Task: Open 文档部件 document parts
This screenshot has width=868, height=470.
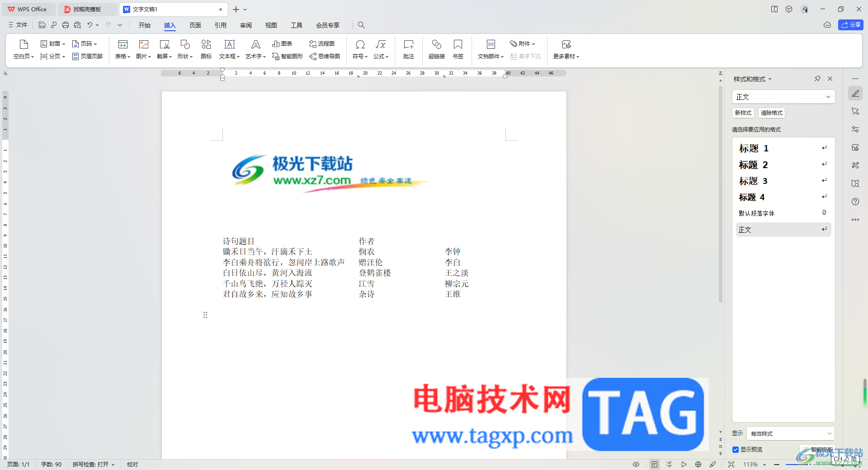Action: coord(491,49)
